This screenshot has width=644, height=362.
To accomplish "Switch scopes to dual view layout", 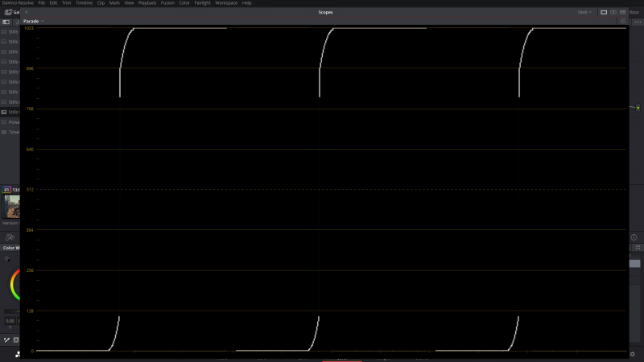I will click(613, 12).
